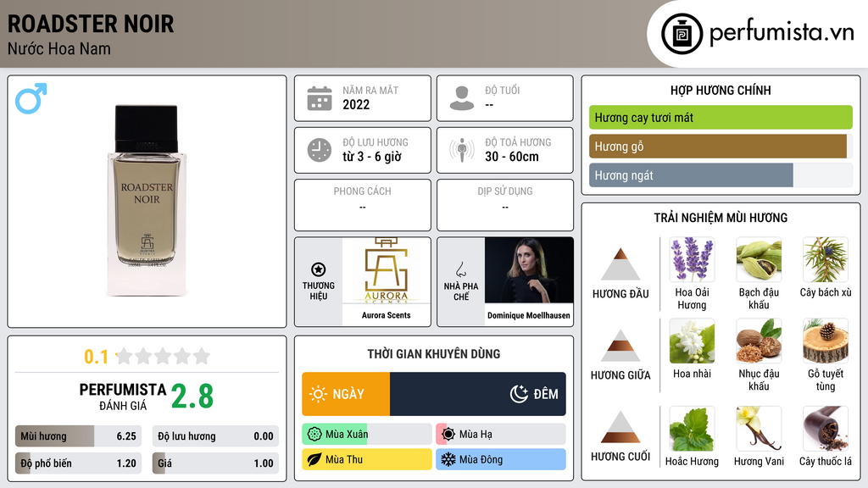Click the sun icon for Mùa Hạ

(x=448, y=435)
